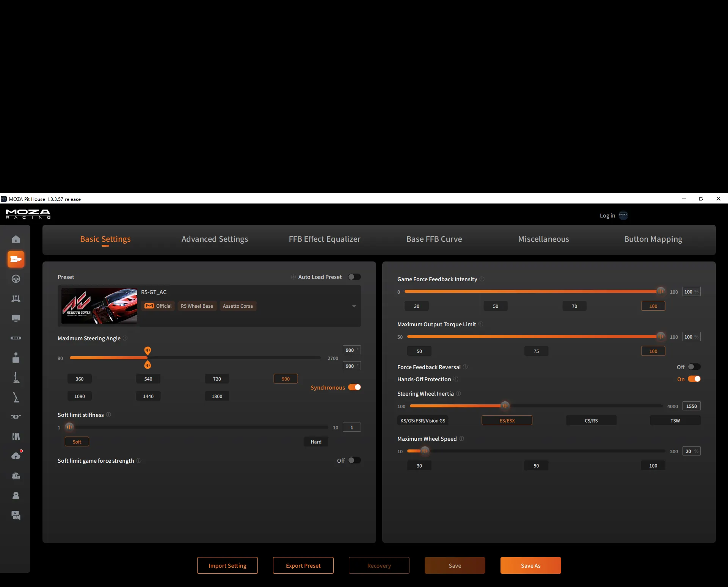Open the user profile sidebar icon
Screen dimensions: 728x587
click(16, 496)
